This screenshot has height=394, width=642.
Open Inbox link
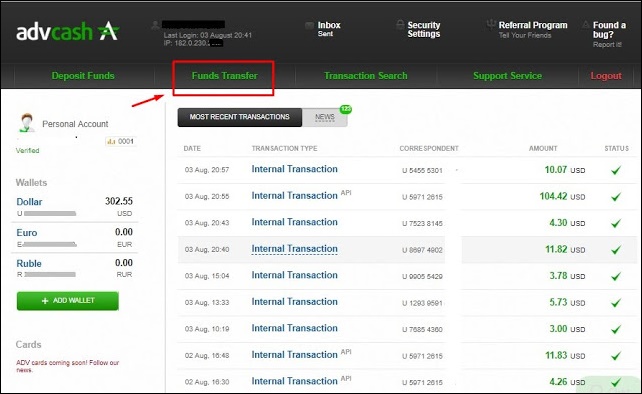click(329, 25)
